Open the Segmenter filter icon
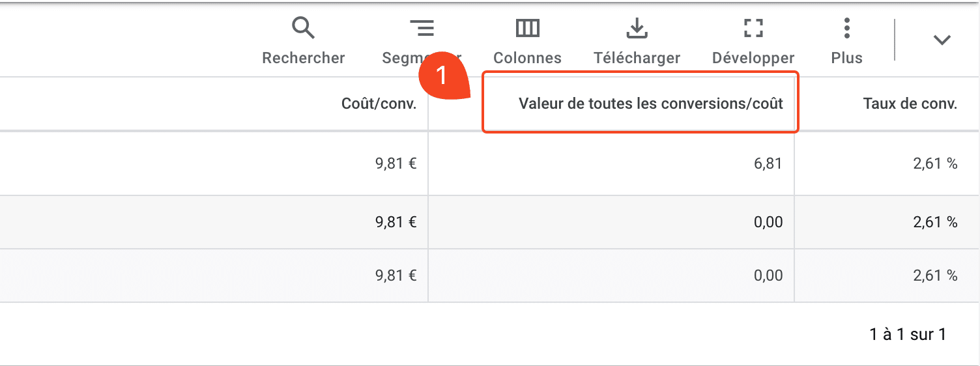This screenshot has height=366, width=980. pos(422,29)
